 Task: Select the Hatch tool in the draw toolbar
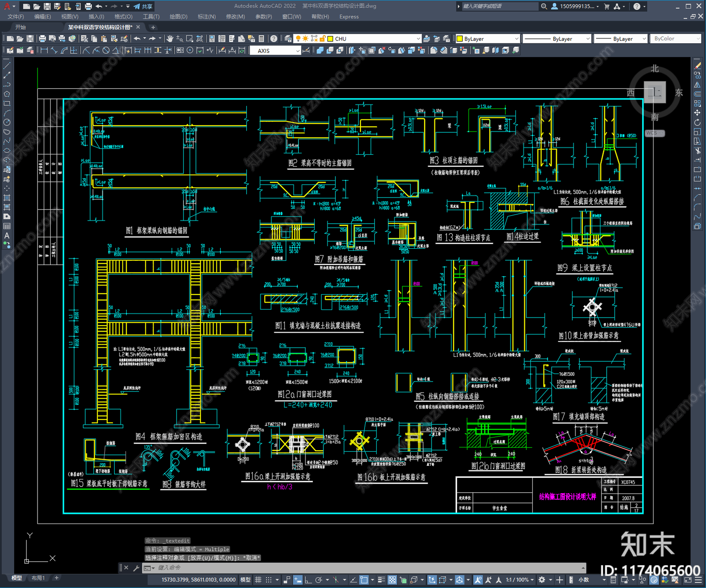click(7, 198)
